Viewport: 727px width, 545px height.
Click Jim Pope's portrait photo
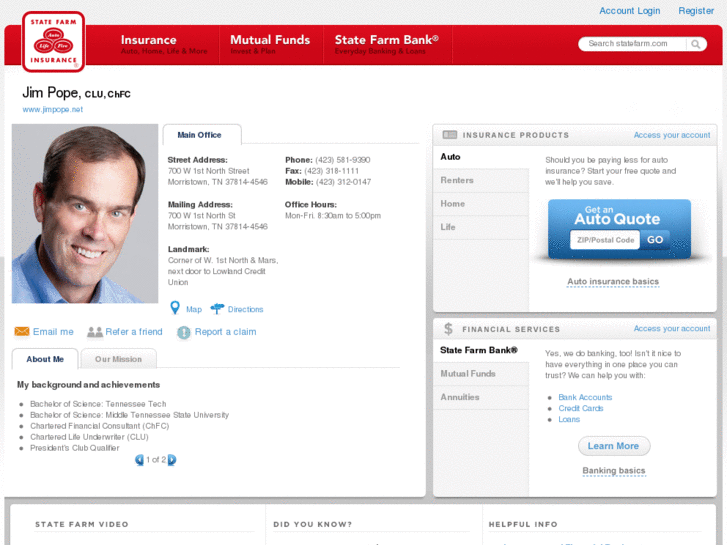coord(85,213)
